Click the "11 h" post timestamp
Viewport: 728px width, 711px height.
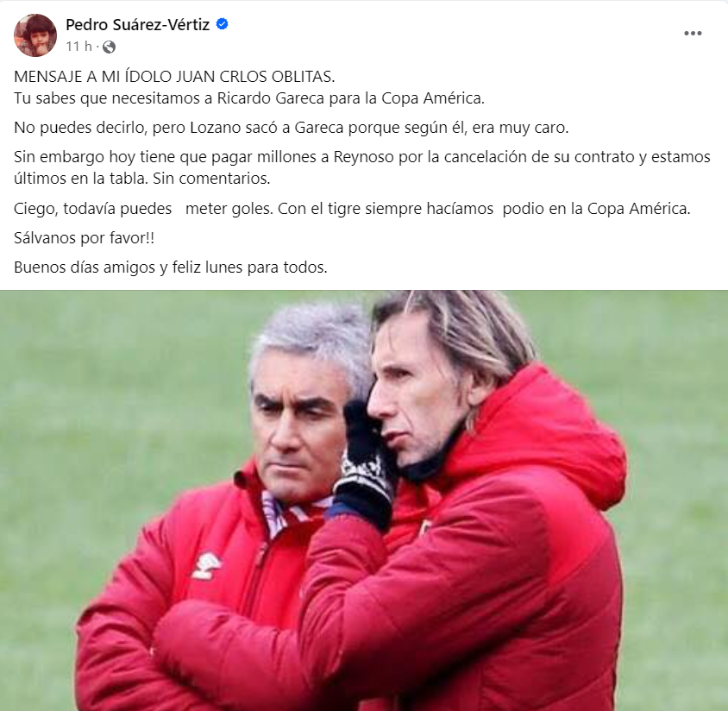(x=79, y=47)
